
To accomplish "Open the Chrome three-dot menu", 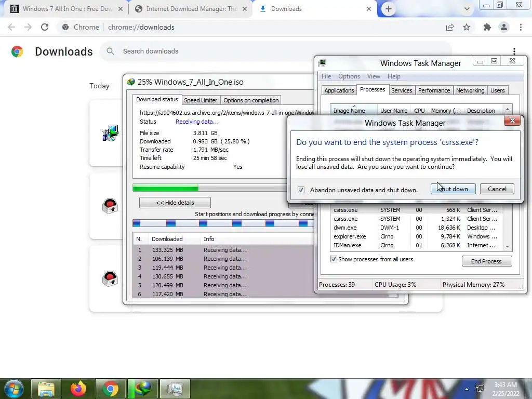I will click(x=521, y=27).
